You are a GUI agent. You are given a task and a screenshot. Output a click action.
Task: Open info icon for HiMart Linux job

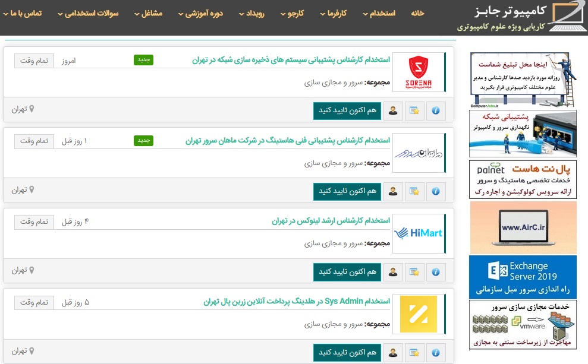click(x=436, y=272)
